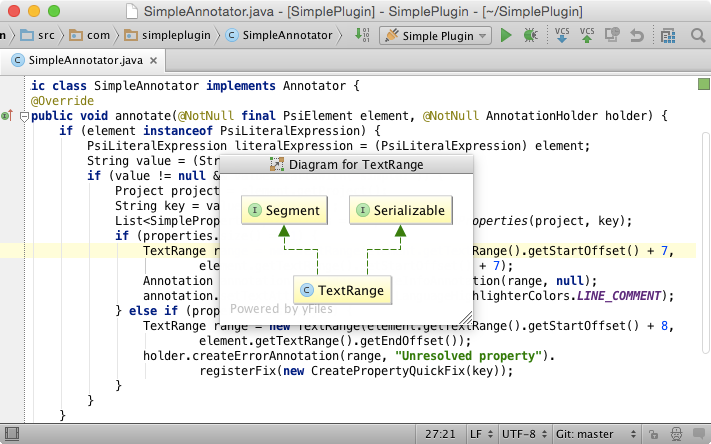
Task: Open the LF line separator selector
Action: (481, 434)
